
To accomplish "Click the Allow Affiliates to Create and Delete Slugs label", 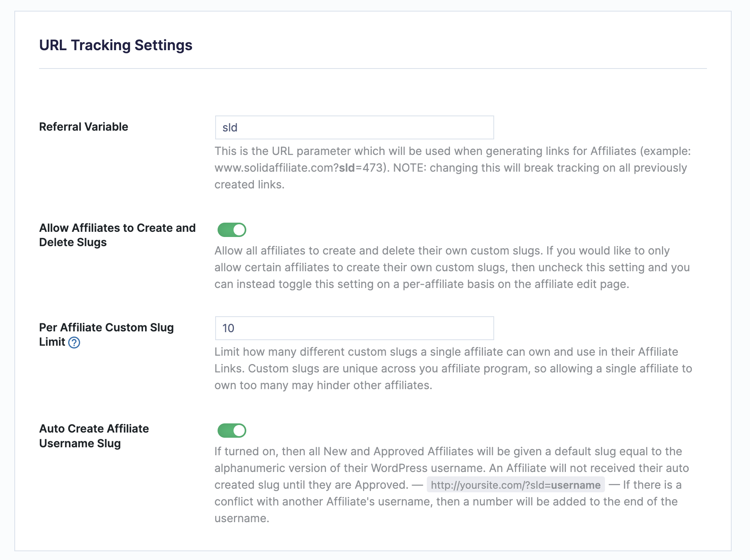I will tap(117, 235).
